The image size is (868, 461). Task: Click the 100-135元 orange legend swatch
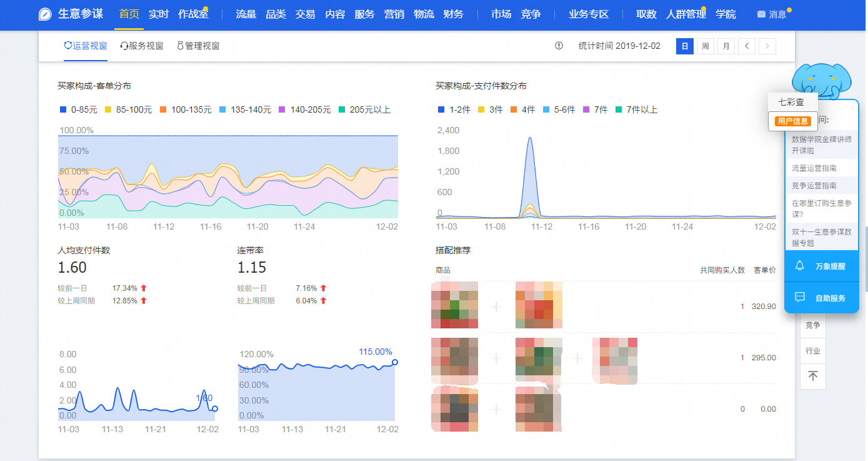(163, 109)
